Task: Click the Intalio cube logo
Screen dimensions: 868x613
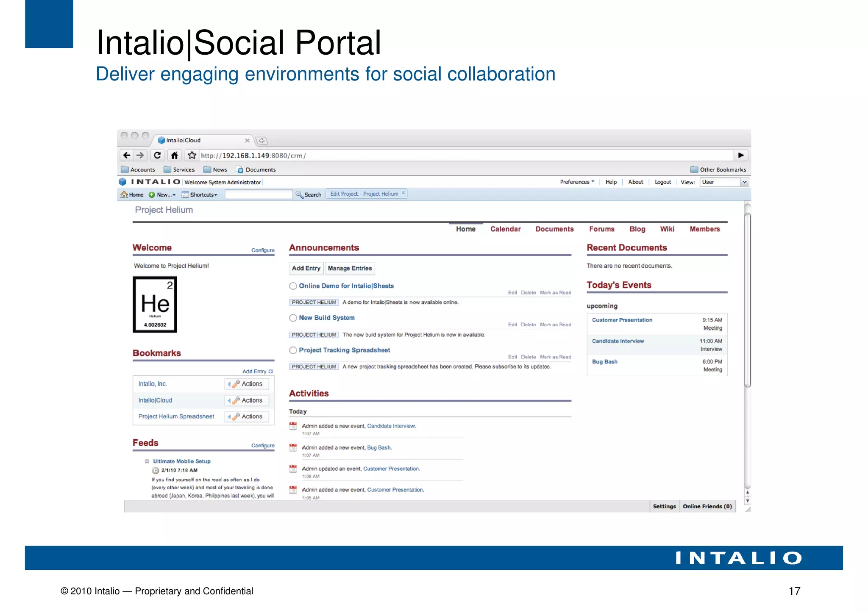Action: (x=123, y=182)
